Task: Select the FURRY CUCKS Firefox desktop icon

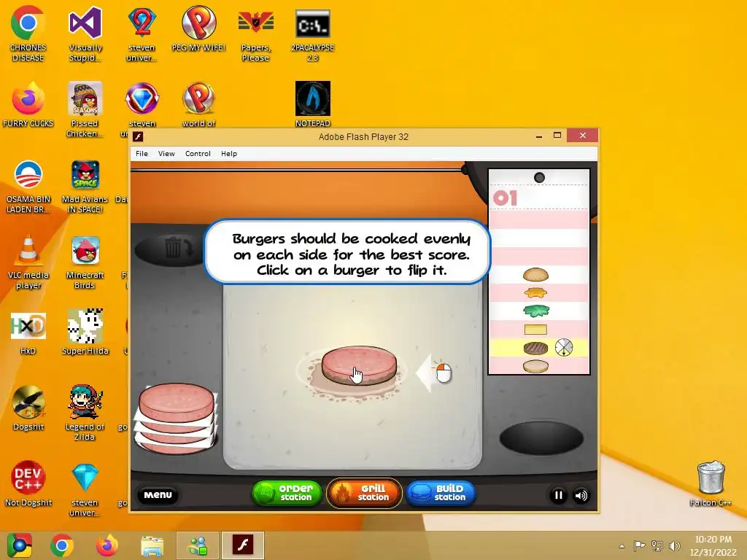Action: pyautogui.click(x=28, y=105)
